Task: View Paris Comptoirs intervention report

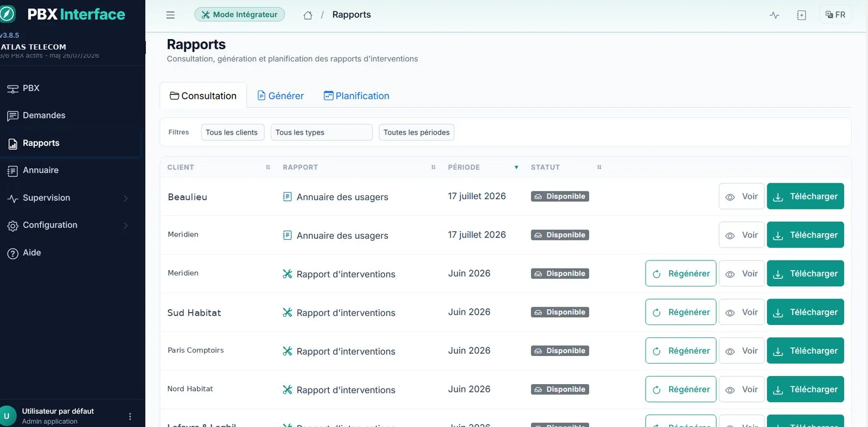Action: [741, 350]
